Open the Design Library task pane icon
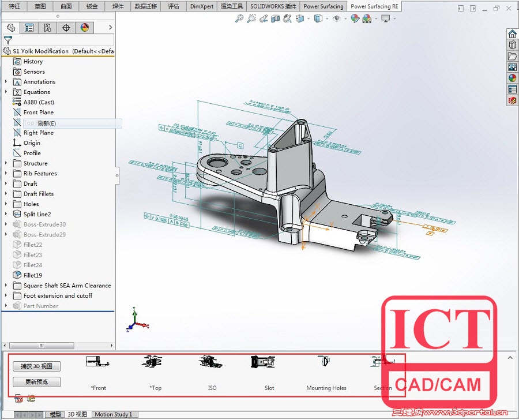Viewport: 519px width, 420px height. coord(513,45)
